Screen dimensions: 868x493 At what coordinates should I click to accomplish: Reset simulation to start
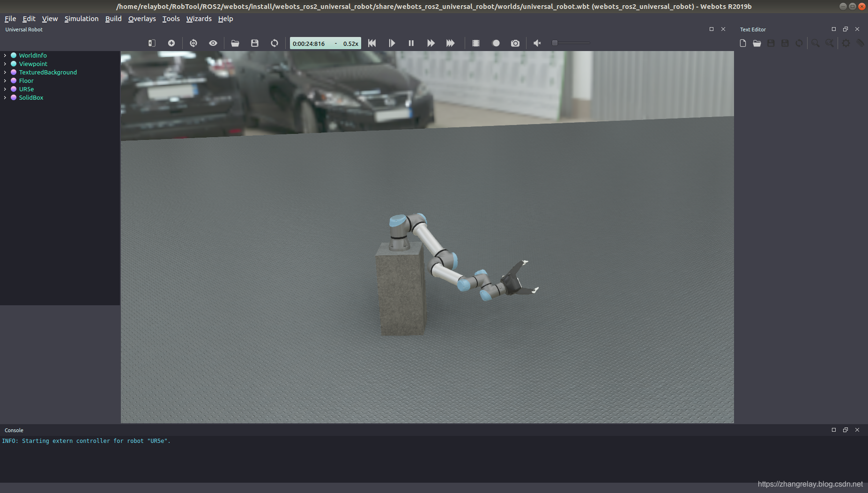coord(372,43)
